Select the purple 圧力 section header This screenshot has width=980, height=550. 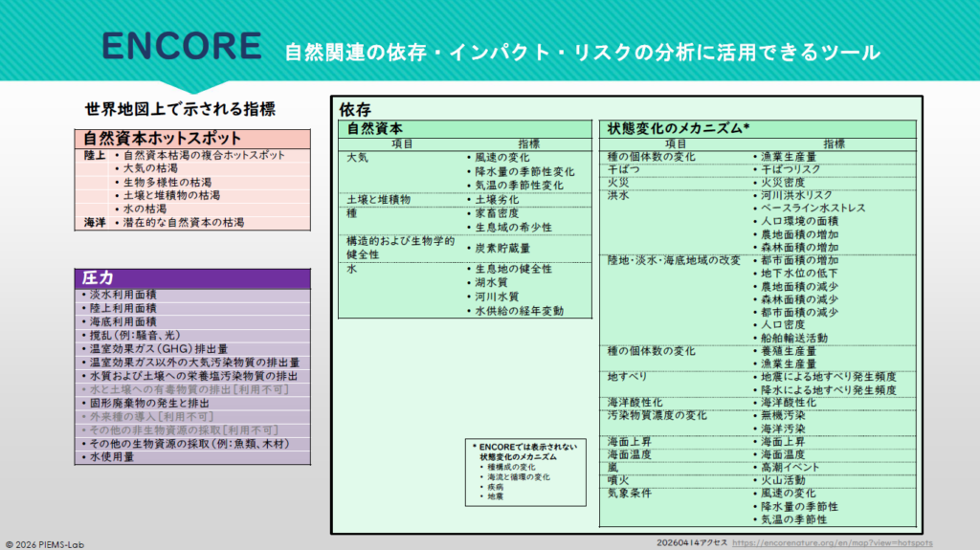[98, 277]
